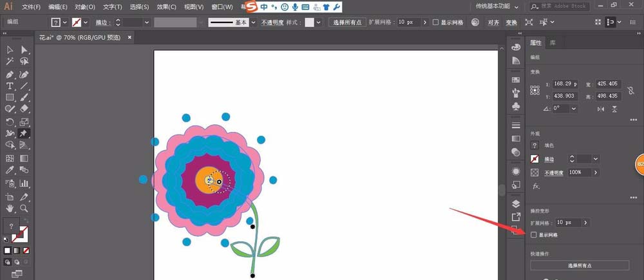Click 选择所有点 button in control bar

pyautogui.click(x=347, y=22)
